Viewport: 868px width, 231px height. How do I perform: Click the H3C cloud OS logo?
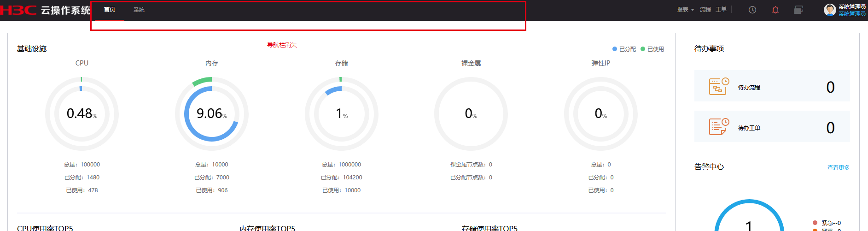coord(45,10)
